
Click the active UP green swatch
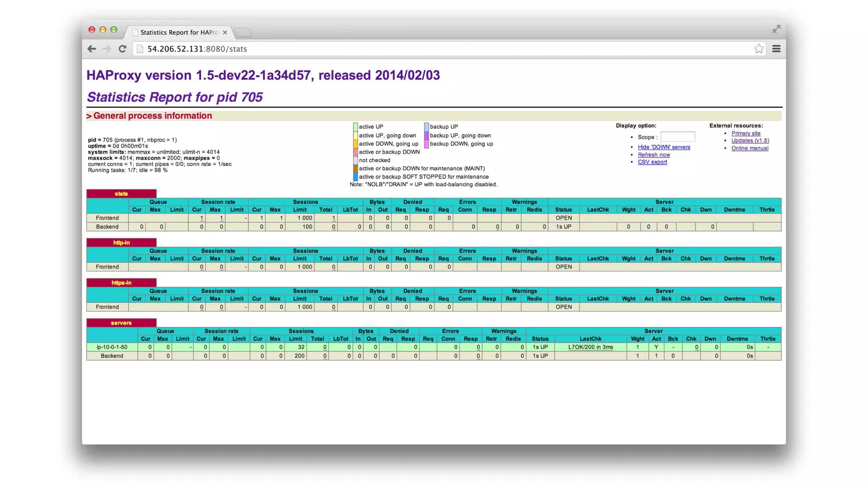(355, 127)
